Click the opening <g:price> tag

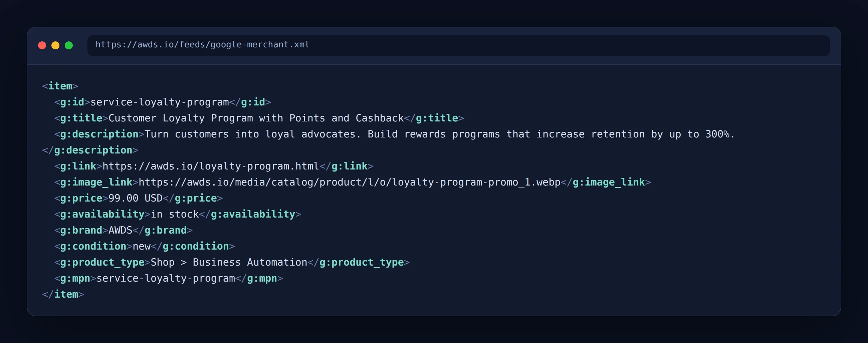click(x=81, y=198)
